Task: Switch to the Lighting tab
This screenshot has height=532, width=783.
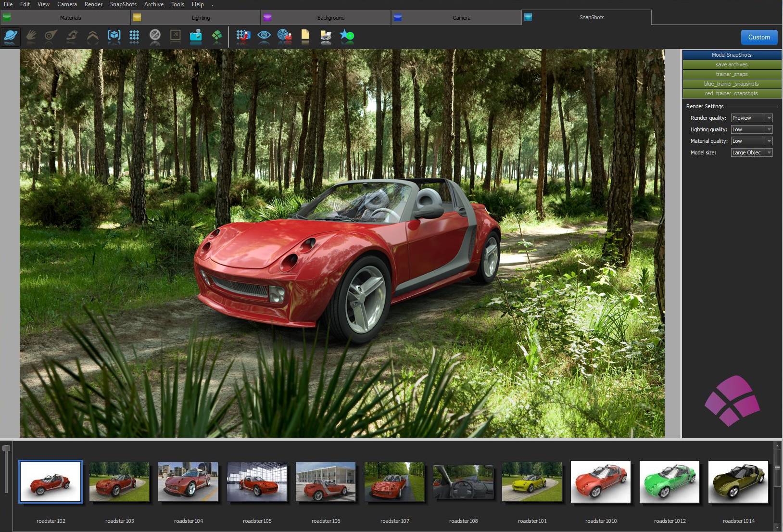Action: [x=201, y=18]
